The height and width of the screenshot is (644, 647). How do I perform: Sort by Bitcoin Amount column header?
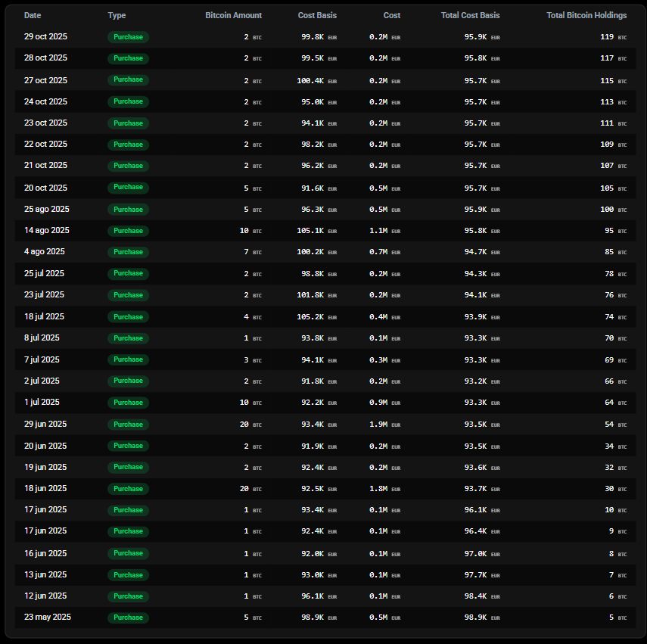pos(234,15)
